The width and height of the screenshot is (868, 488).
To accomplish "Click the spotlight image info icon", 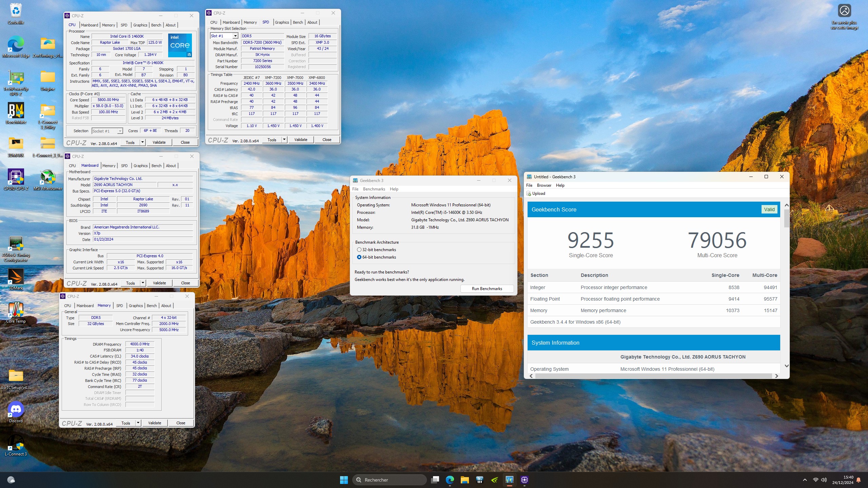I will (844, 11).
